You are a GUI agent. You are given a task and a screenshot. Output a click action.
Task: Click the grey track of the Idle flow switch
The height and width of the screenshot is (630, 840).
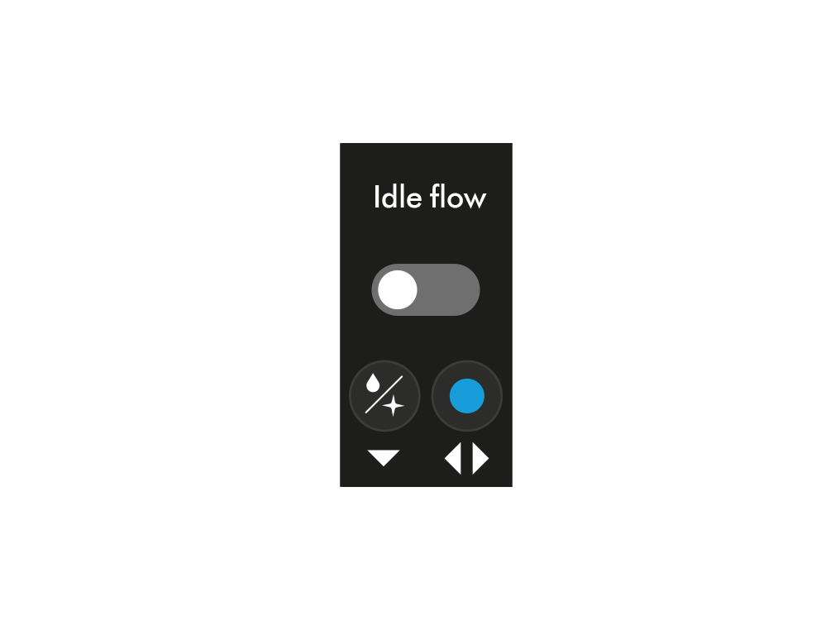pyautogui.click(x=449, y=290)
